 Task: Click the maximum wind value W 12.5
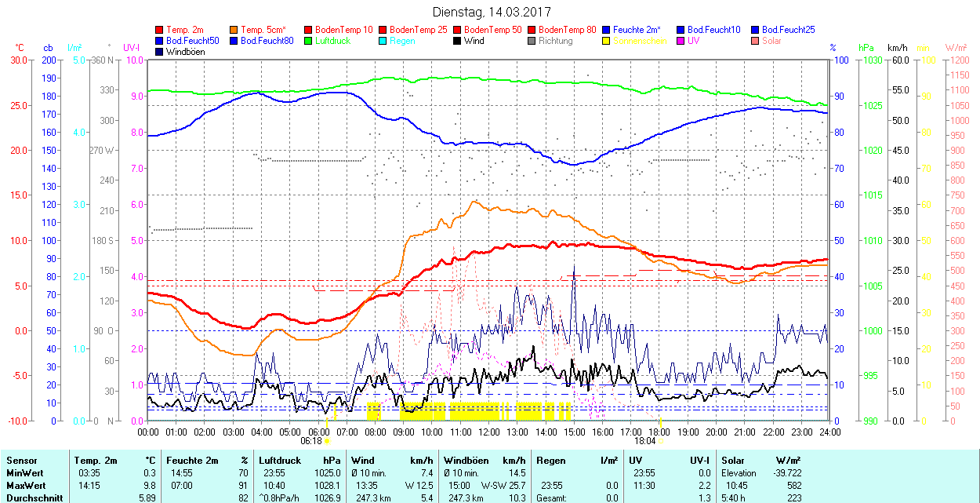(419, 486)
